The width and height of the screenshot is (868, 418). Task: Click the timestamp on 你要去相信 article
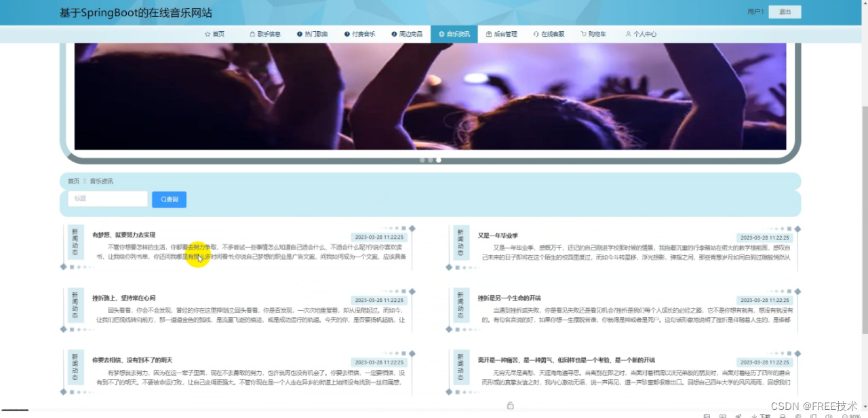[x=379, y=362]
